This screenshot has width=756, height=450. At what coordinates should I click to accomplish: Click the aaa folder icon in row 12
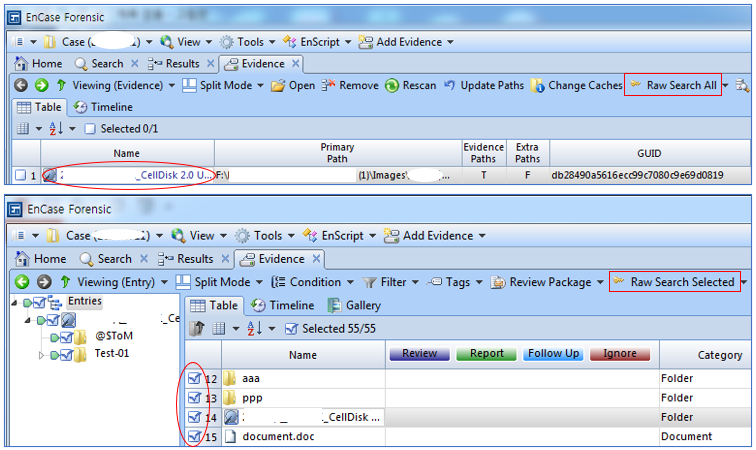pos(230,378)
